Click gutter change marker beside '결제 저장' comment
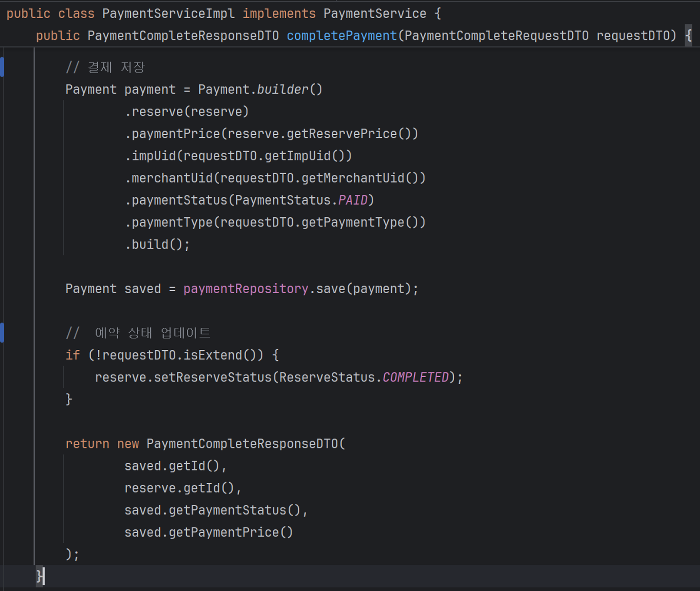Image resolution: width=700 pixels, height=591 pixels. coord(2,67)
